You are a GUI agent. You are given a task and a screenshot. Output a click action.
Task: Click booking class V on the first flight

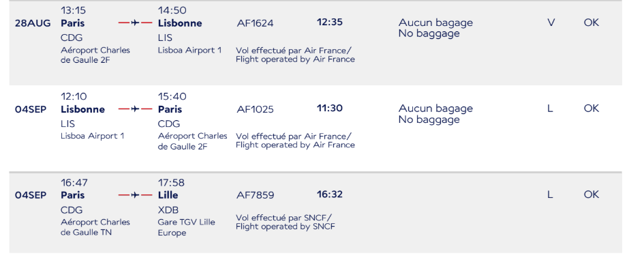551,23
